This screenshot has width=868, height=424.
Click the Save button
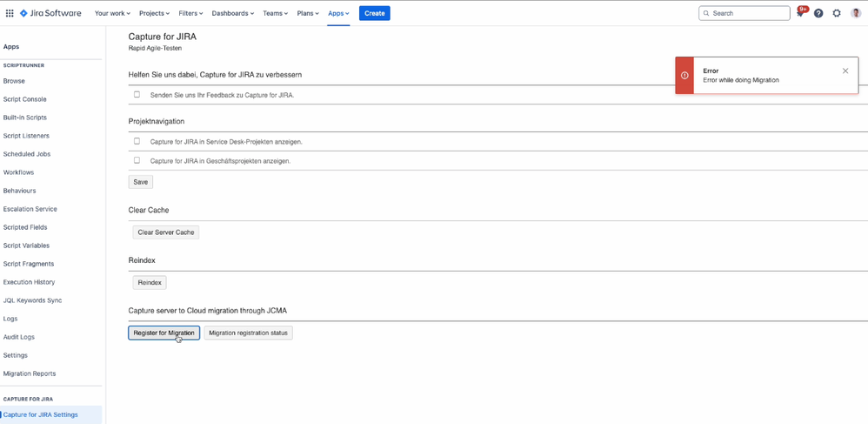pyautogui.click(x=141, y=182)
